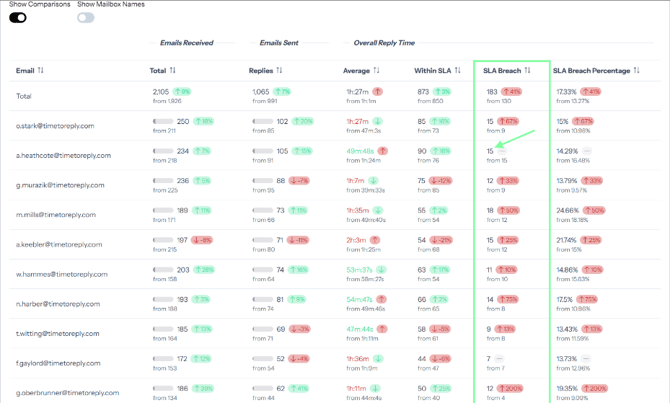Toggle the Show Comparisons switch
This screenshot has width=670, height=403.
(x=18, y=17)
